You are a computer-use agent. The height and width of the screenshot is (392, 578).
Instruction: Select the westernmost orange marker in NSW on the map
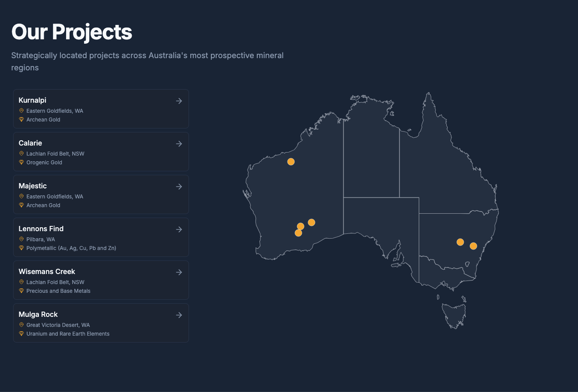pos(460,242)
